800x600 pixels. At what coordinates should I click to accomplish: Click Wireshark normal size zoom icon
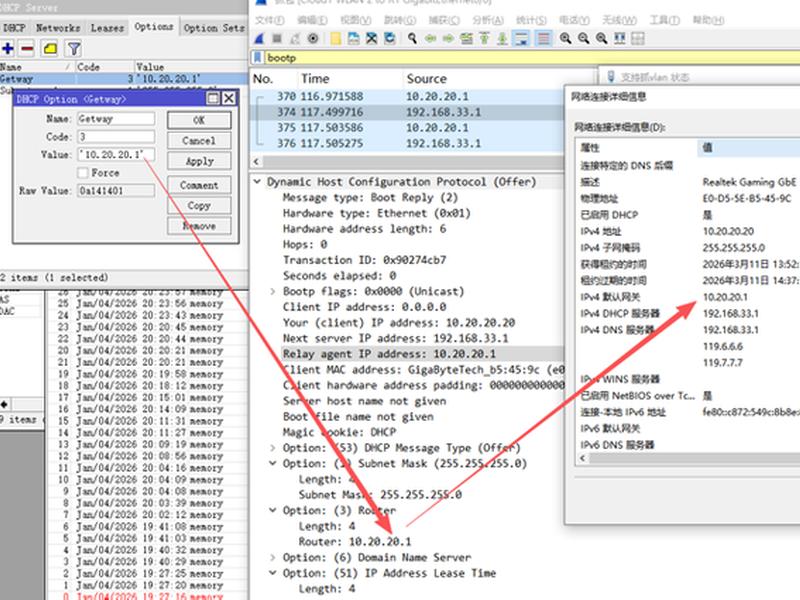pyautogui.click(x=602, y=38)
